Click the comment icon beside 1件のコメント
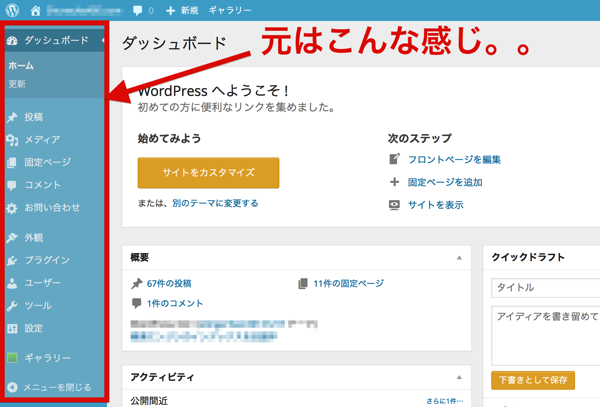Image resolution: width=600 pixels, height=407 pixels. pos(137,303)
